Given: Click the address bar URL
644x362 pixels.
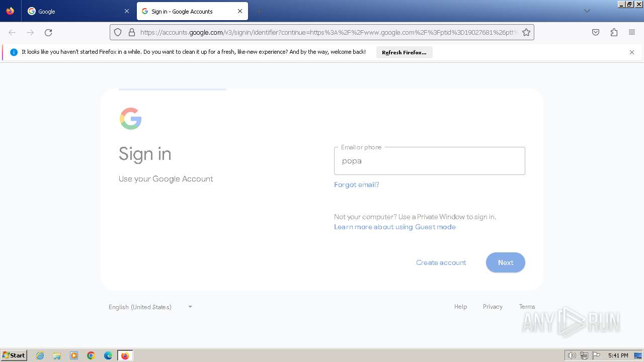Looking at the screenshot, I should pos(329,32).
